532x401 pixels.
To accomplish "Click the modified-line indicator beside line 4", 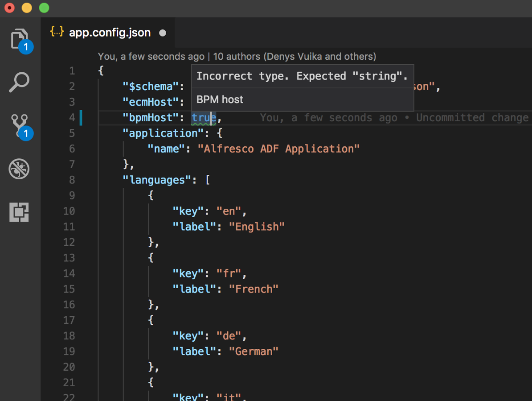I will (x=81, y=118).
